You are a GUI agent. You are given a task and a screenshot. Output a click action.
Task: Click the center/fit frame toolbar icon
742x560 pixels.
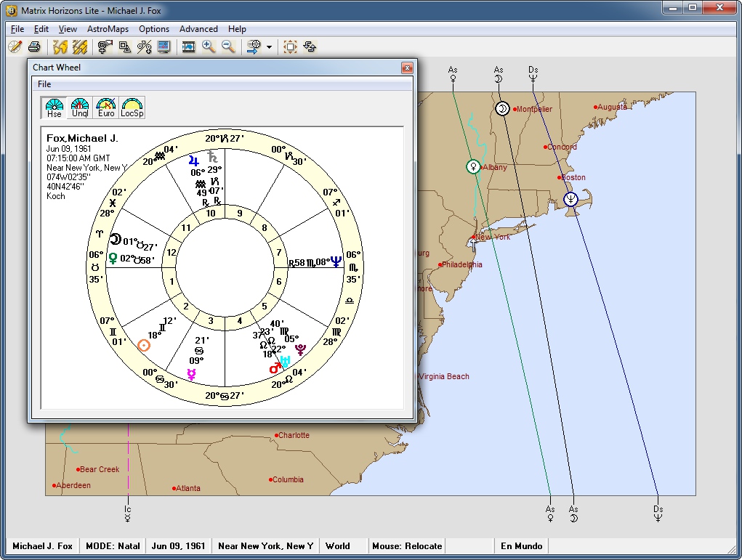coord(290,46)
